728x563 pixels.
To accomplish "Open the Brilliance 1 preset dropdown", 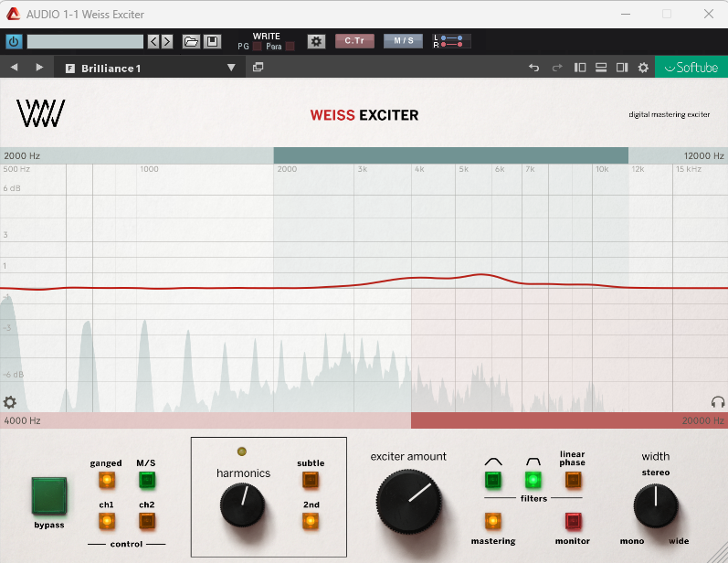I will [x=151, y=68].
